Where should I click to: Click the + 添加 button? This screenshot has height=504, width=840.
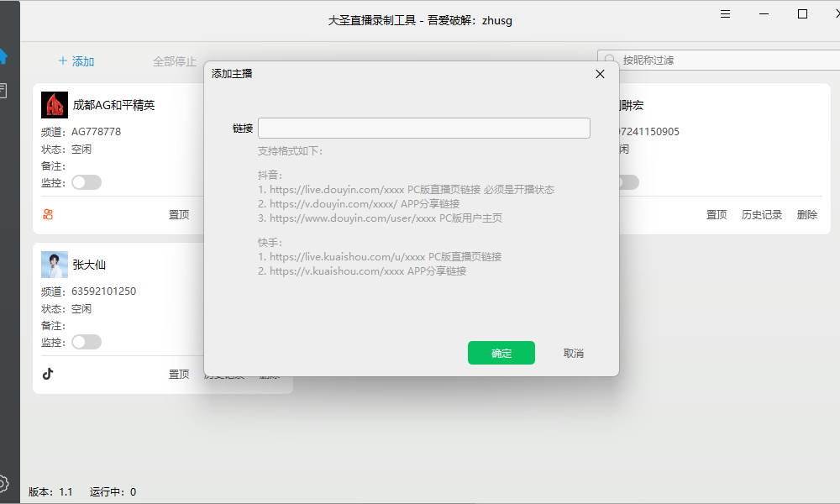click(x=76, y=61)
